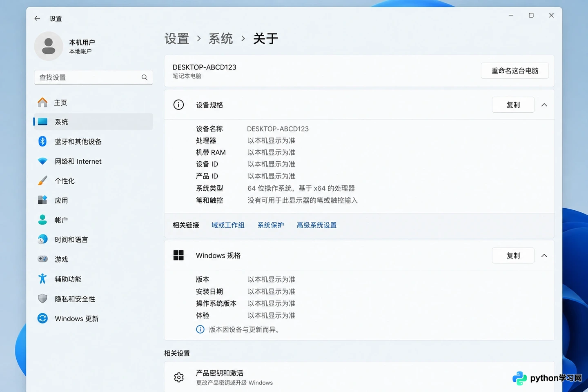Screen dimensions: 588x392
Task: Go to 系统 in the breadcrumb
Action: point(220,39)
